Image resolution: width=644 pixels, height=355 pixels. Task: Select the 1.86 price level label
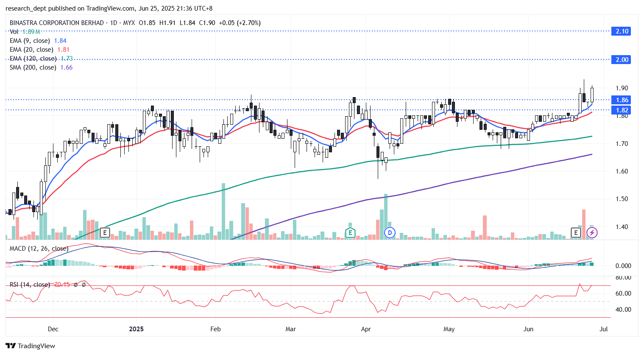622,100
